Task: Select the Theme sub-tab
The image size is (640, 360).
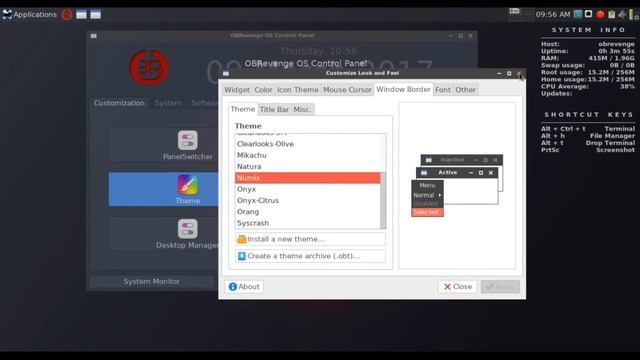Action: 242,109
